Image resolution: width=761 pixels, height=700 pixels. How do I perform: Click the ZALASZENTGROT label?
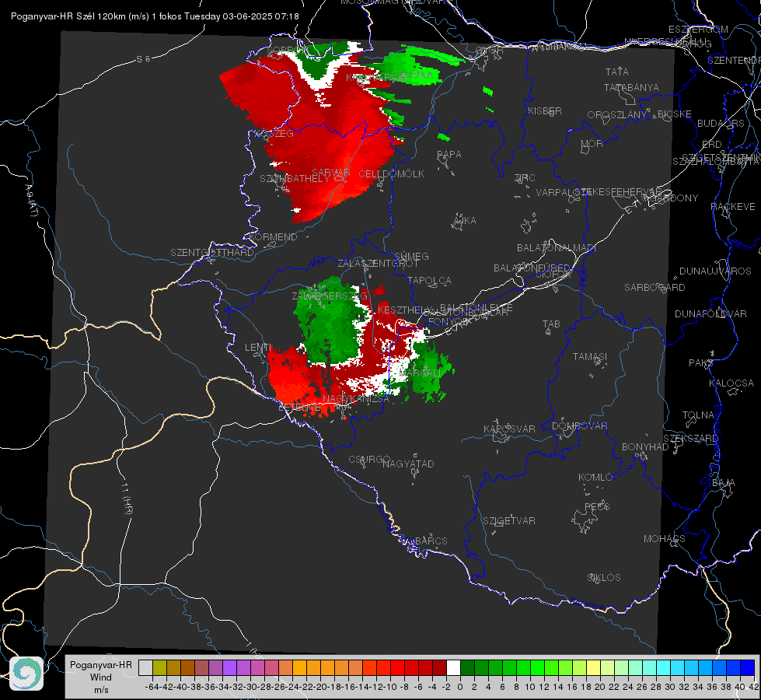[378, 264]
